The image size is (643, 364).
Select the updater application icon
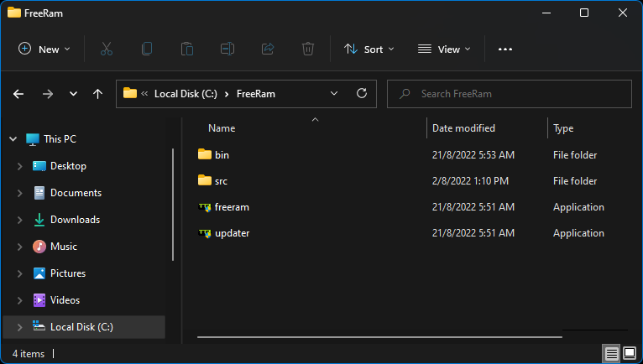pos(205,233)
